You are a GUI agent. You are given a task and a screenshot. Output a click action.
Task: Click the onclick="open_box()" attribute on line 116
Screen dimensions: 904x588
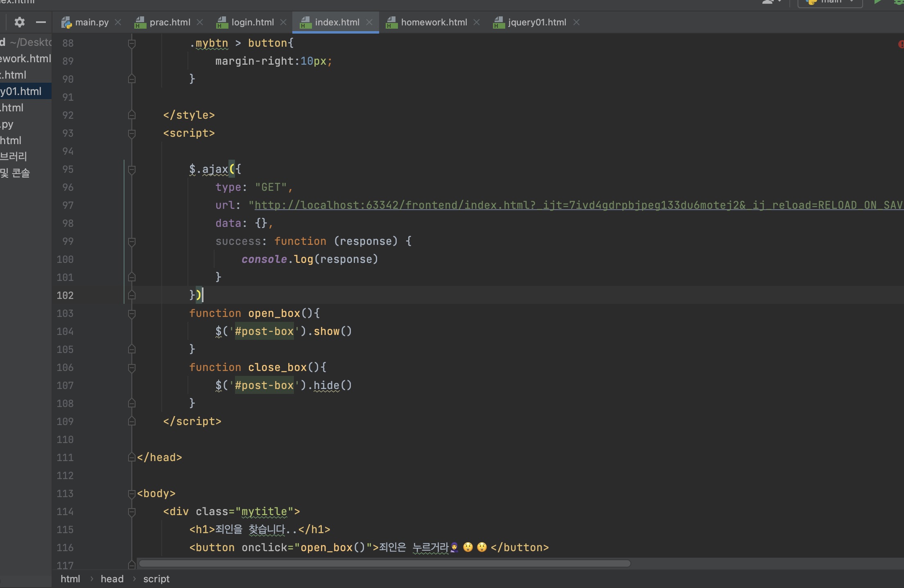click(307, 547)
